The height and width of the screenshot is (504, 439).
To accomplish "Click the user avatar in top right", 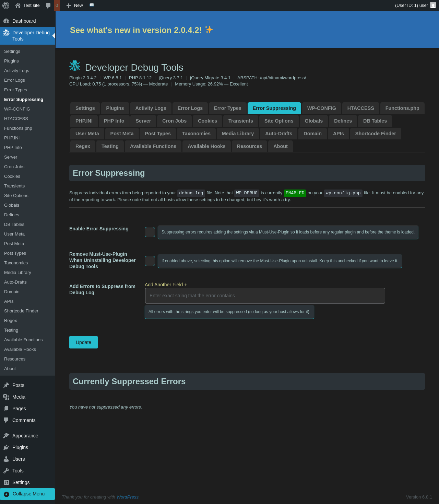I will [x=433, y=5].
